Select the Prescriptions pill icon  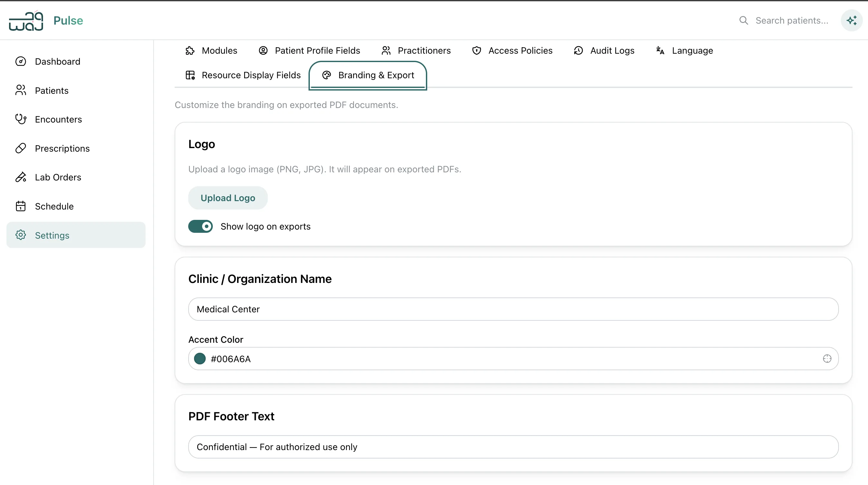[x=21, y=148]
